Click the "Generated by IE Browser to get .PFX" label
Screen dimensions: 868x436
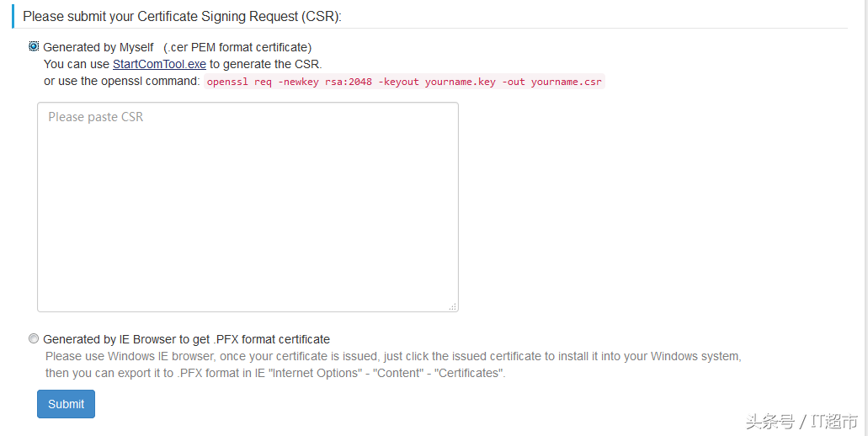pyautogui.click(x=186, y=339)
